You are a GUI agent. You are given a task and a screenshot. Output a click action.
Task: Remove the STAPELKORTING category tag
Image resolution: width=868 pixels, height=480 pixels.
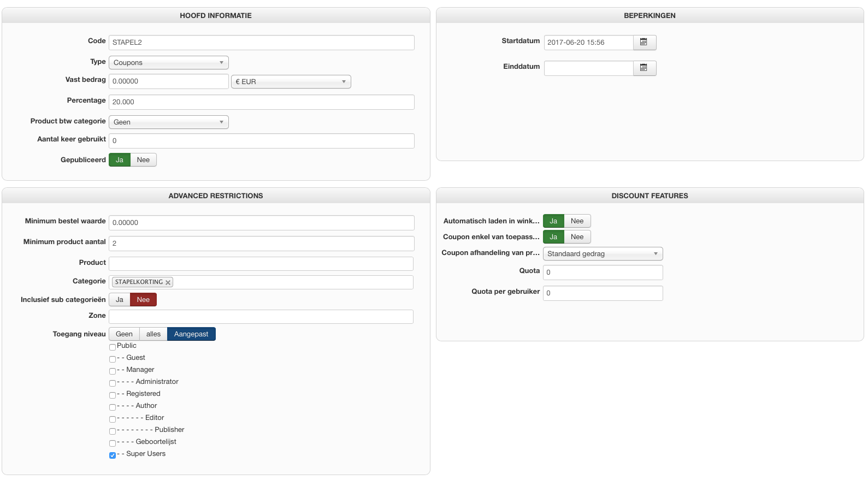coord(168,282)
